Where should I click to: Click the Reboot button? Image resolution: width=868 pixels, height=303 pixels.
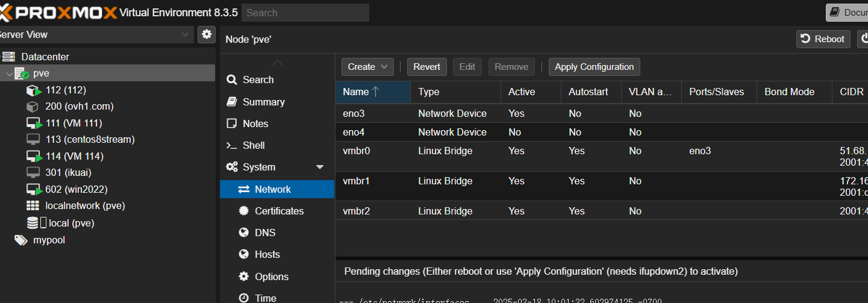823,39
